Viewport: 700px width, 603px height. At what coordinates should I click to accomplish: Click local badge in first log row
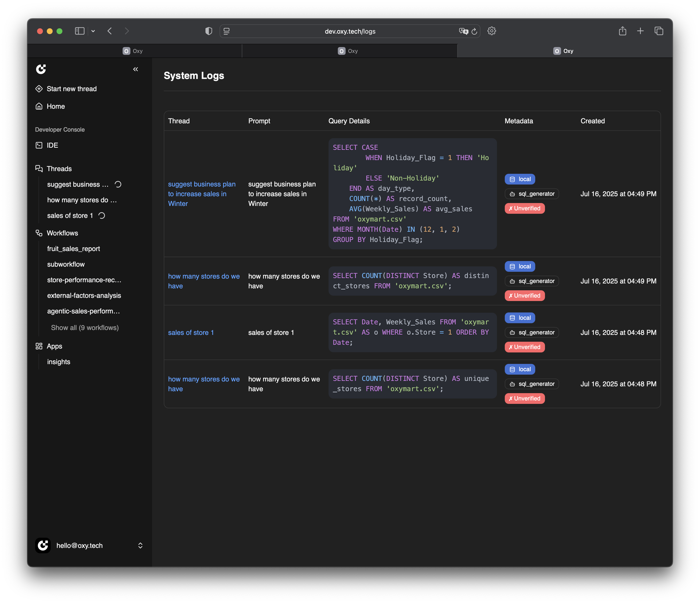click(520, 179)
